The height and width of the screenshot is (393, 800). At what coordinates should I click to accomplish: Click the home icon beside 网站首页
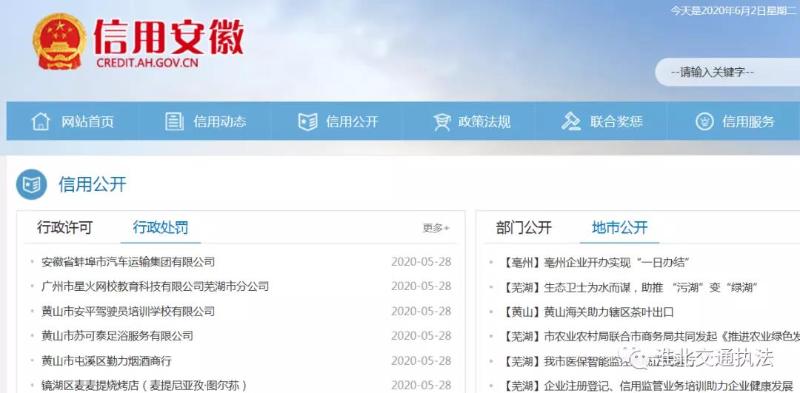41,121
